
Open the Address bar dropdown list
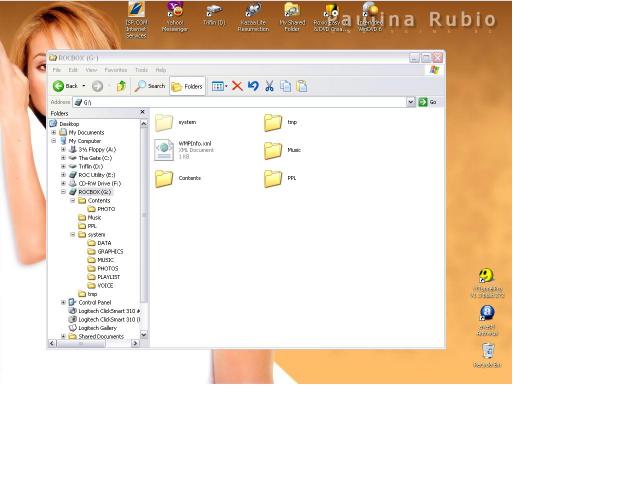pos(411,102)
